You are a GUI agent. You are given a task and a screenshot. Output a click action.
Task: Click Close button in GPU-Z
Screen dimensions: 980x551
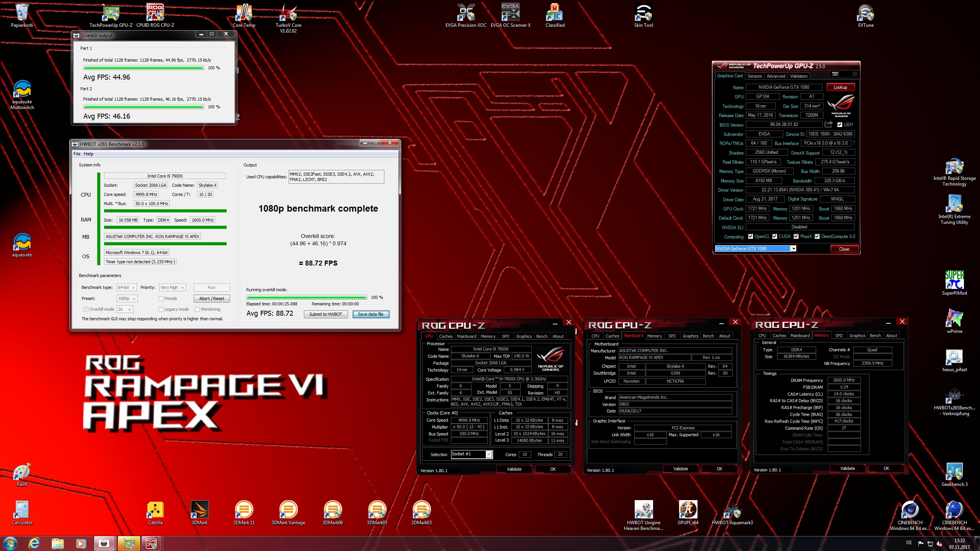click(x=844, y=249)
